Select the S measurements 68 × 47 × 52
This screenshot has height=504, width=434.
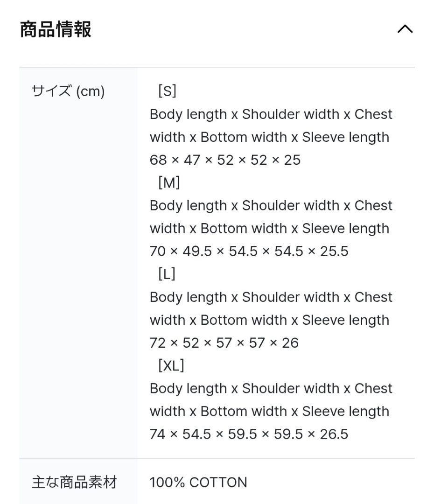click(x=225, y=160)
